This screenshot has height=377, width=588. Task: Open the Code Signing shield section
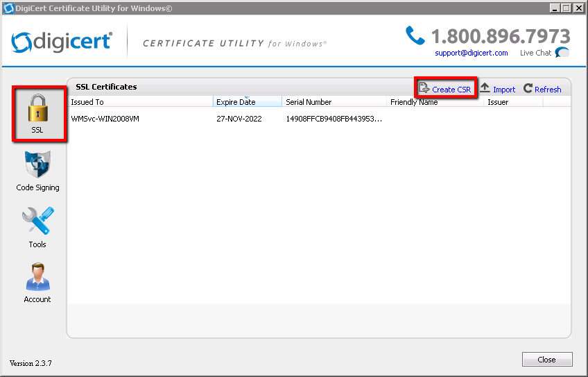[37, 171]
